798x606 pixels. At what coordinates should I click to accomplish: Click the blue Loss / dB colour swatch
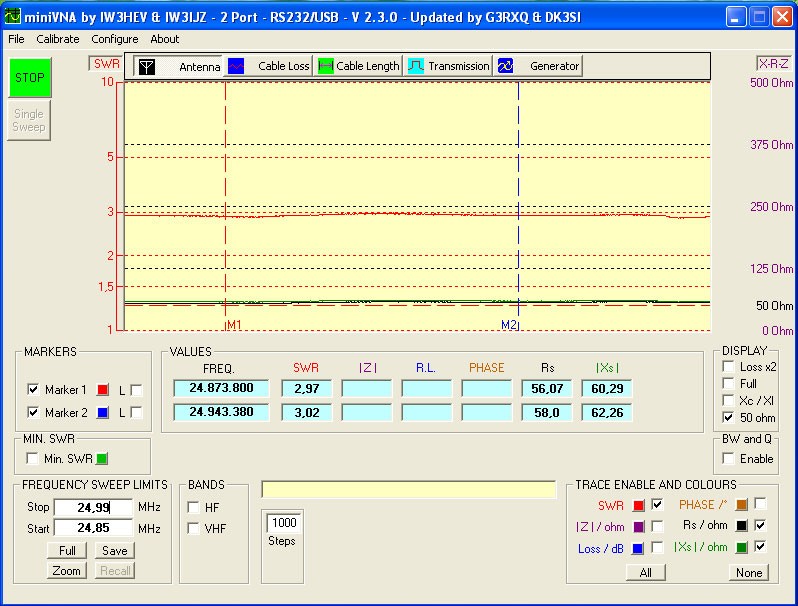(x=638, y=547)
